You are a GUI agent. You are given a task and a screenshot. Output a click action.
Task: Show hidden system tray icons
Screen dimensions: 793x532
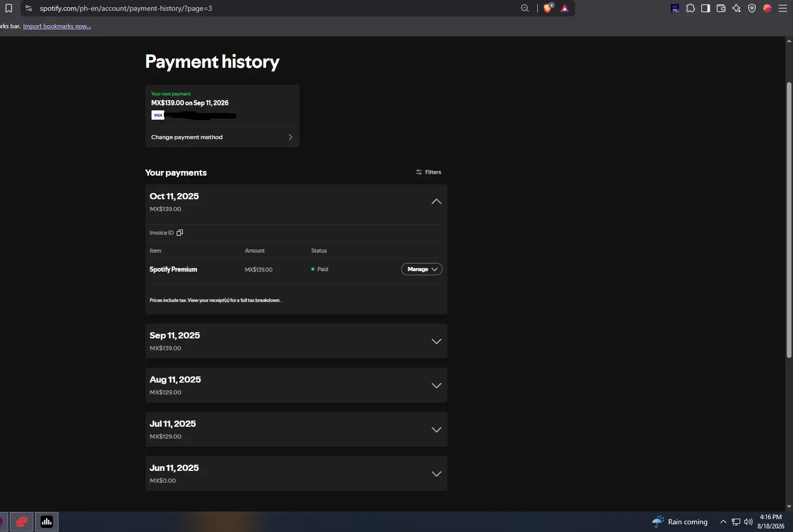[x=723, y=522]
